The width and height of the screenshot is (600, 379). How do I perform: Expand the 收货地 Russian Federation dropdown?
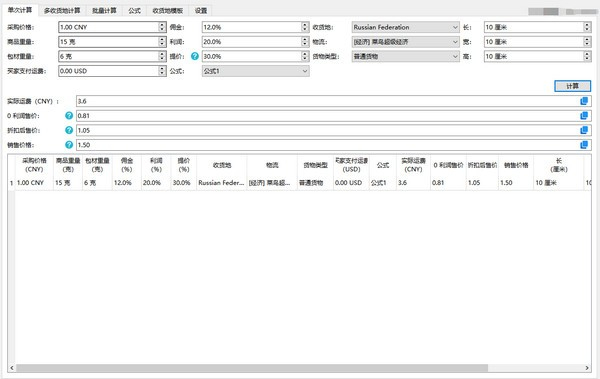pos(405,27)
